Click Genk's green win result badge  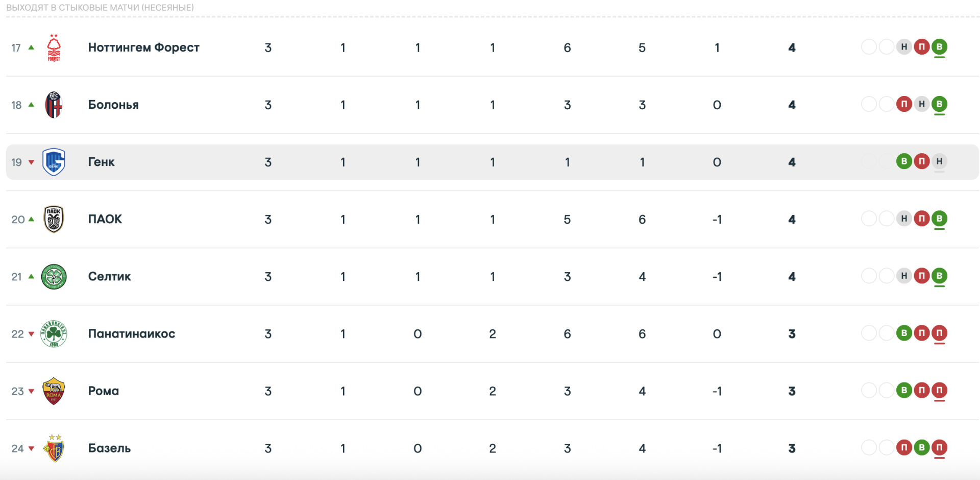[904, 161]
